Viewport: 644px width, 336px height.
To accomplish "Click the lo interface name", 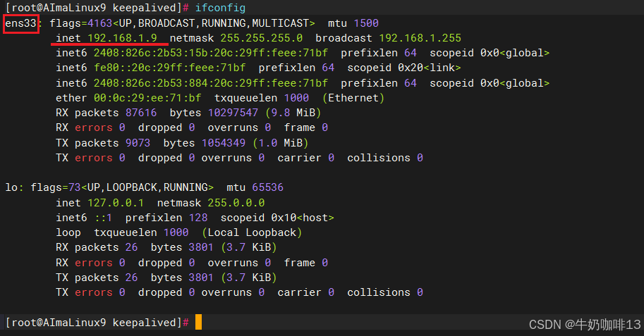I will tap(11, 187).
